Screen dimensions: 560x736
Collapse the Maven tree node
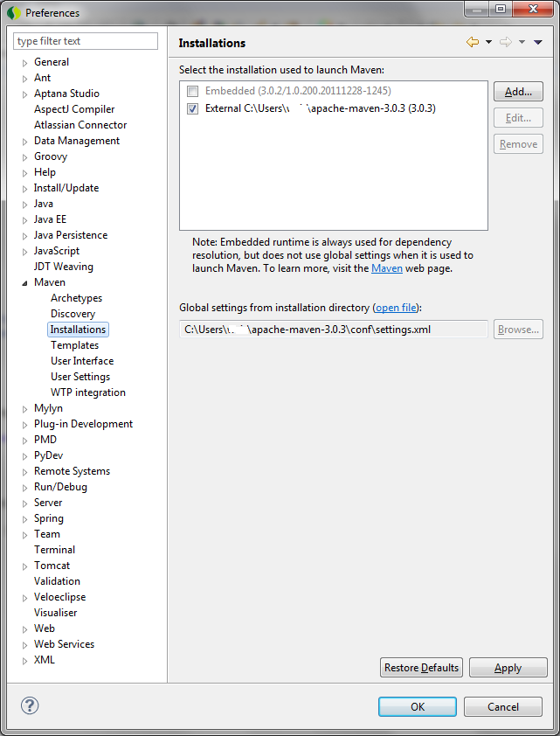coord(24,283)
